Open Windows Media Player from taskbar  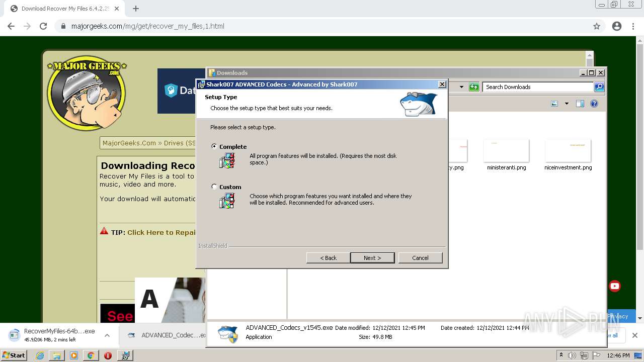click(73, 355)
